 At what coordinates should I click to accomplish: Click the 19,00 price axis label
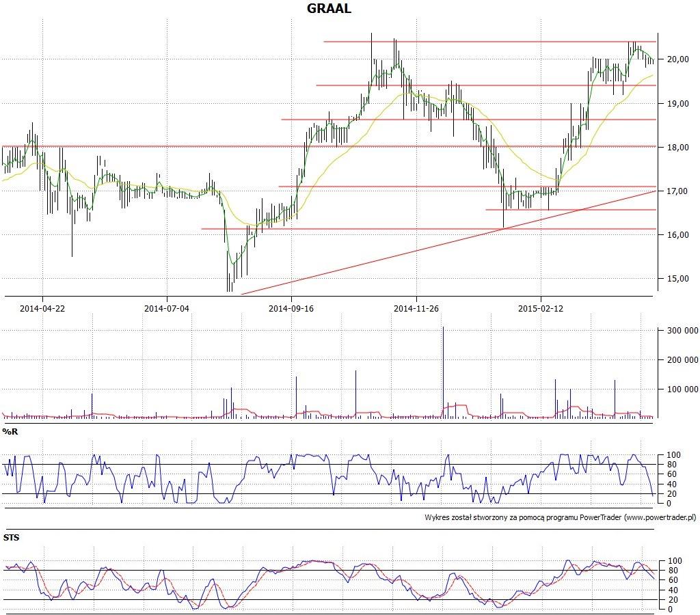coord(677,104)
